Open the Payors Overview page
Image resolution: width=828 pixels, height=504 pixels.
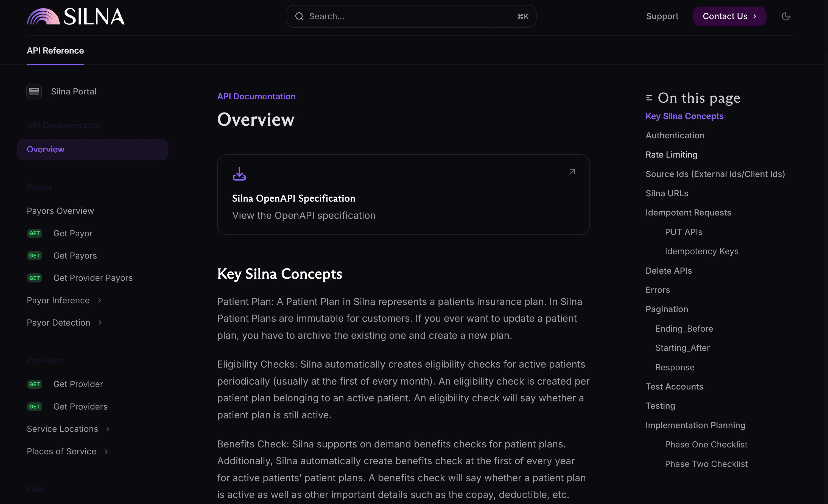(60, 211)
